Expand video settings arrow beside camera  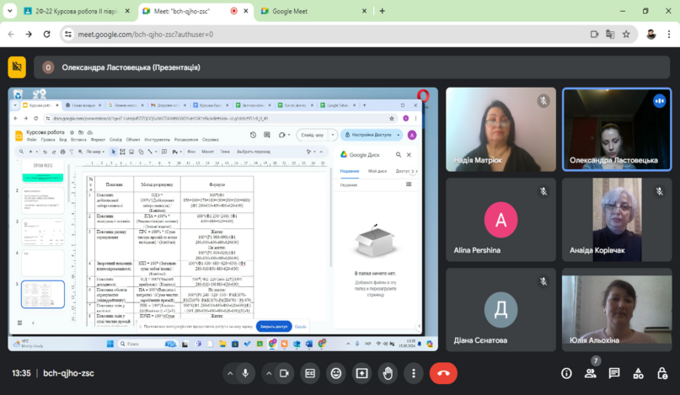(x=269, y=373)
